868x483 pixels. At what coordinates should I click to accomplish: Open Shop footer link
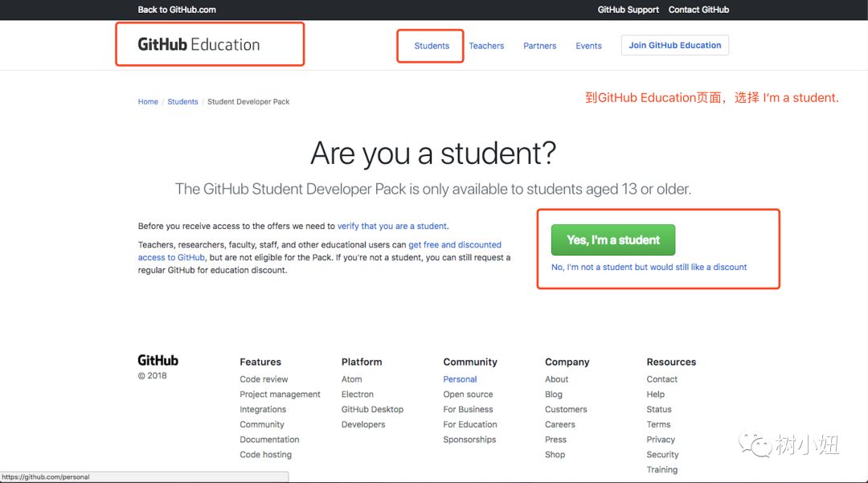point(555,455)
